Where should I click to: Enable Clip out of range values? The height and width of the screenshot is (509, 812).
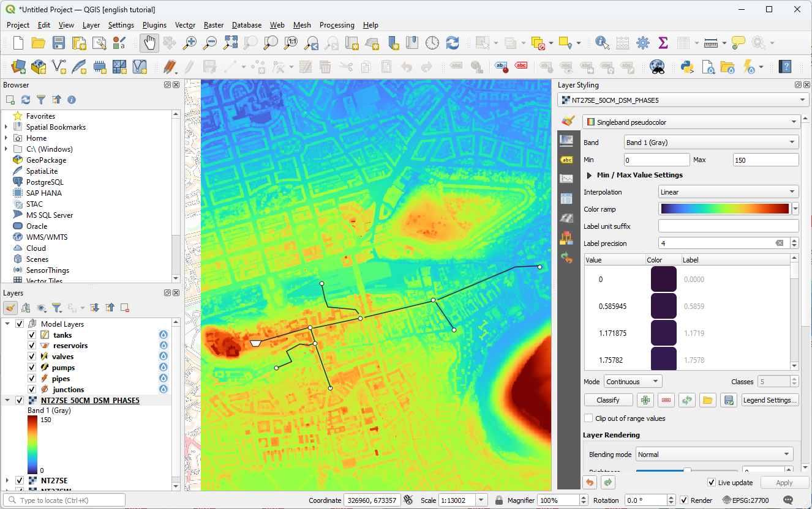588,418
